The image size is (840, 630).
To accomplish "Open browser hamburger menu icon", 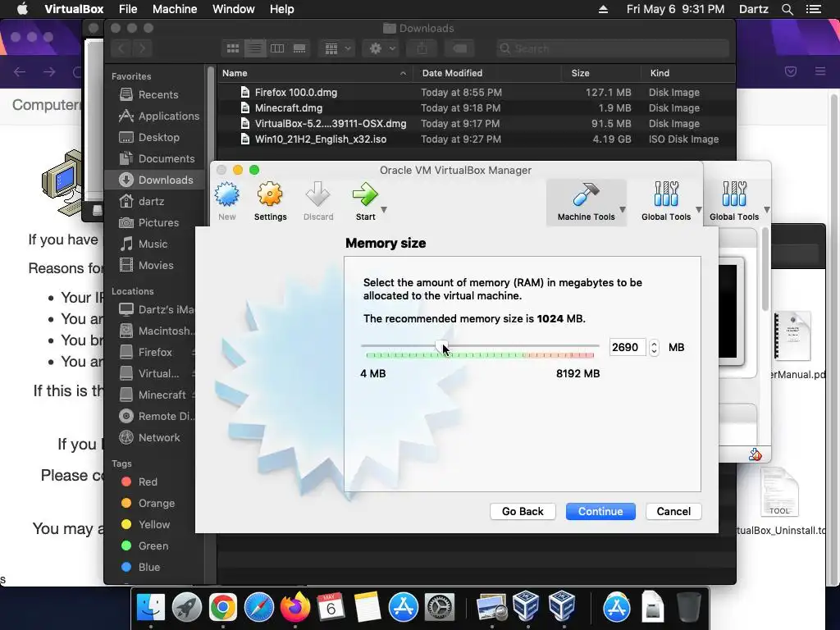I will [x=820, y=71].
